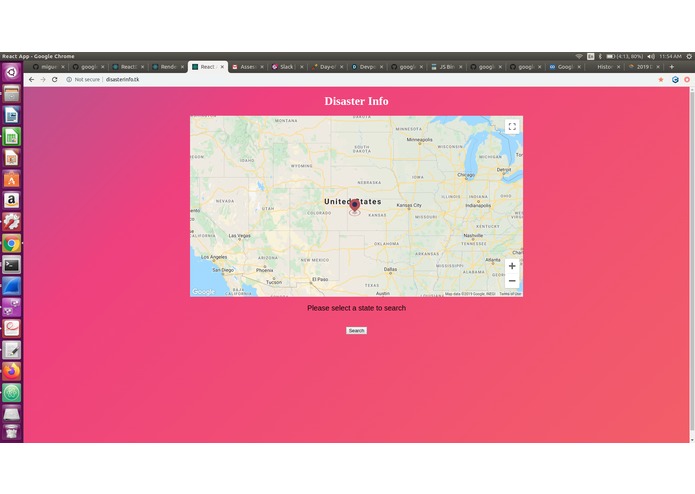Open the Terminal from the dock
Viewport: 695px width, 494px height.
12,265
